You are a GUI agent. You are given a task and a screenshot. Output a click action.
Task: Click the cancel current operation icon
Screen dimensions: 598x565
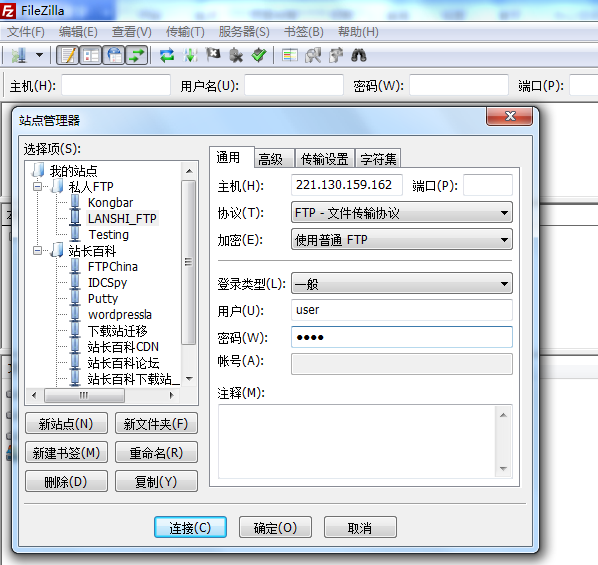pyautogui.click(x=213, y=55)
